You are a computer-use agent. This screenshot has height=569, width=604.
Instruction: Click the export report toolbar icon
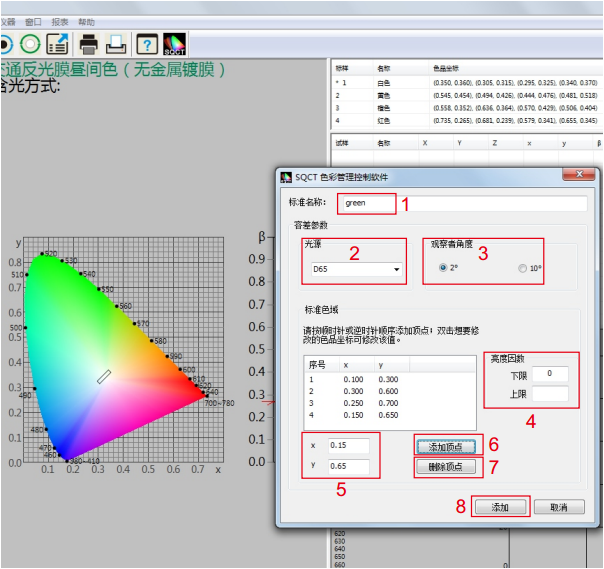pos(58,44)
